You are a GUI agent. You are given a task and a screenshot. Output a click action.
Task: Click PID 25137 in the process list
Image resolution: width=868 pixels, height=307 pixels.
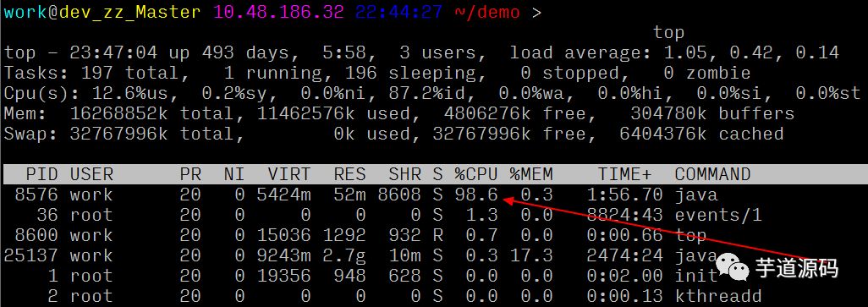pos(31,255)
